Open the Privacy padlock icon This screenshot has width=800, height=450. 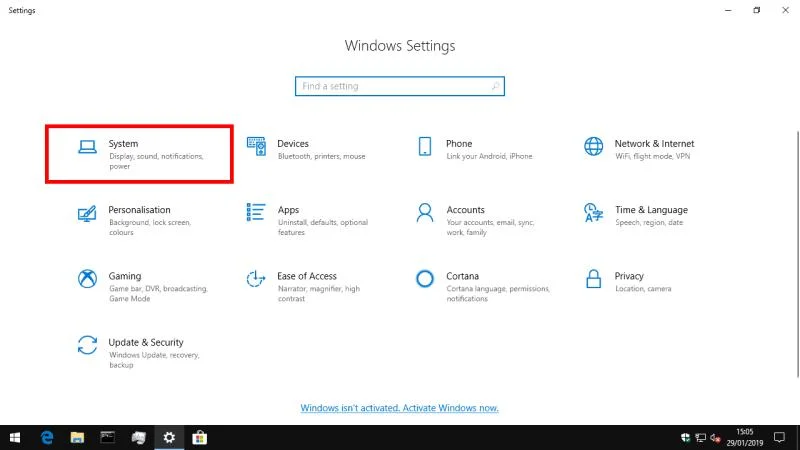[593, 279]
